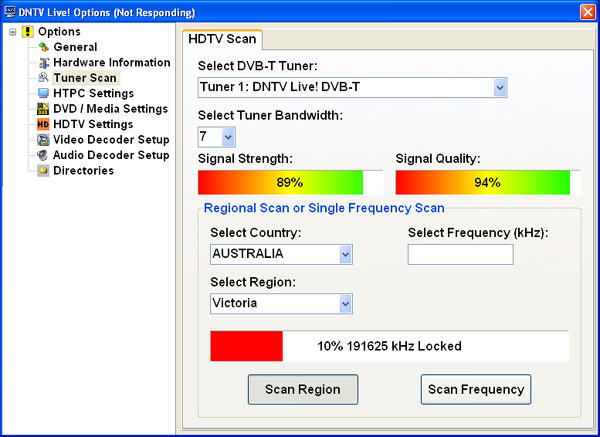Click the Select Frequency (kHz) label

[x=478, y=233]
